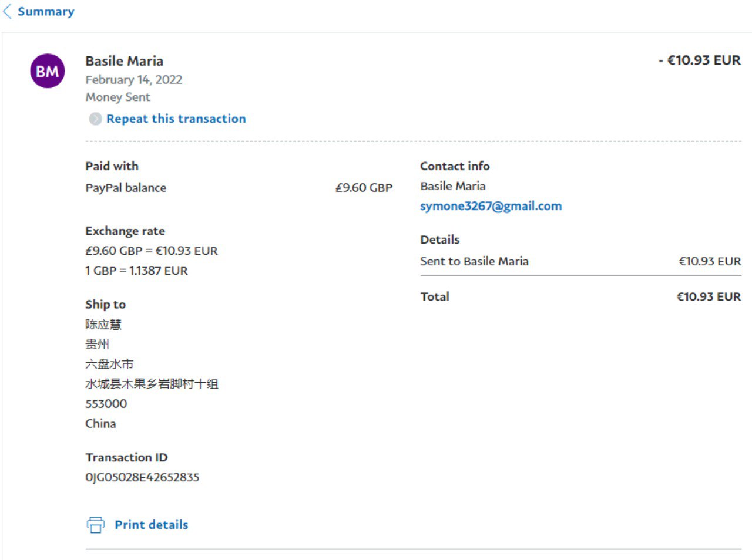Click the Total €10.93 EUR amount

pos(709,296)
